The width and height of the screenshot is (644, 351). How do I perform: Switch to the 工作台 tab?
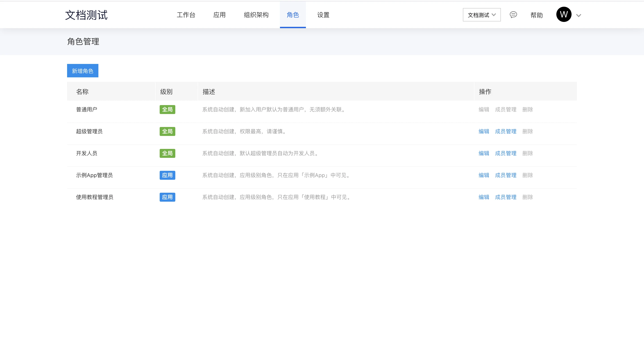coord(186,15)
